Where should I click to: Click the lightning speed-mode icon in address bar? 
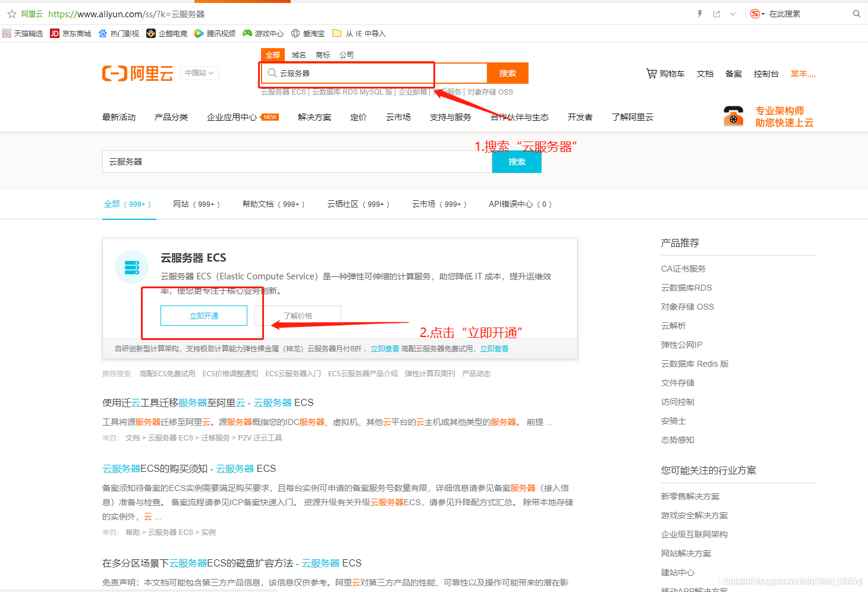(700, 14)
